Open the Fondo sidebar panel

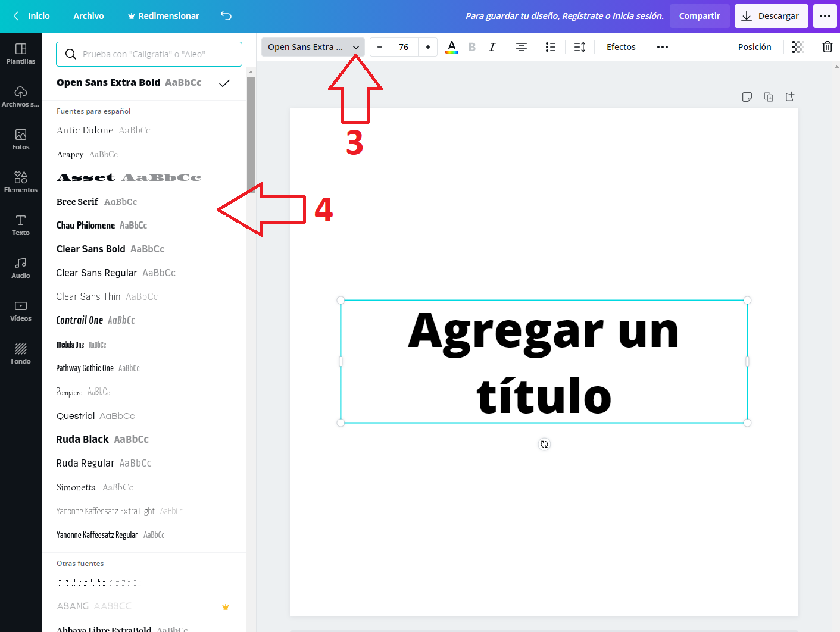(x=21, y=353)
